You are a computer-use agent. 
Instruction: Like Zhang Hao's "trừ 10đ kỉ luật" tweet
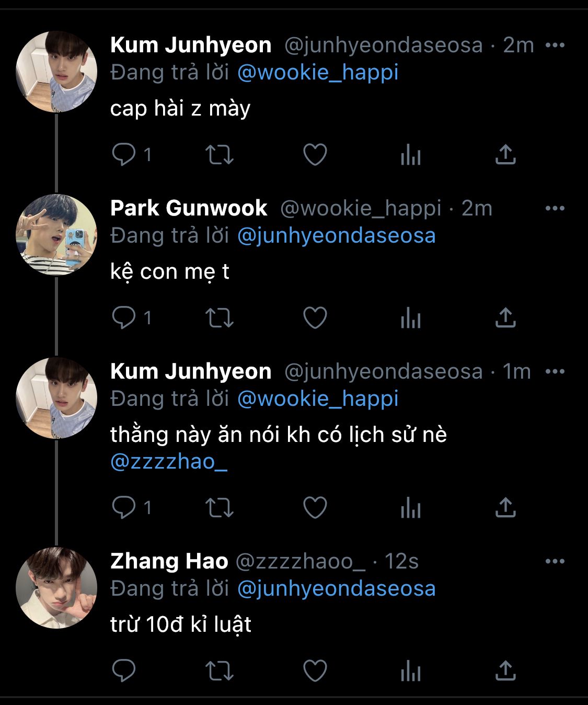315,671
